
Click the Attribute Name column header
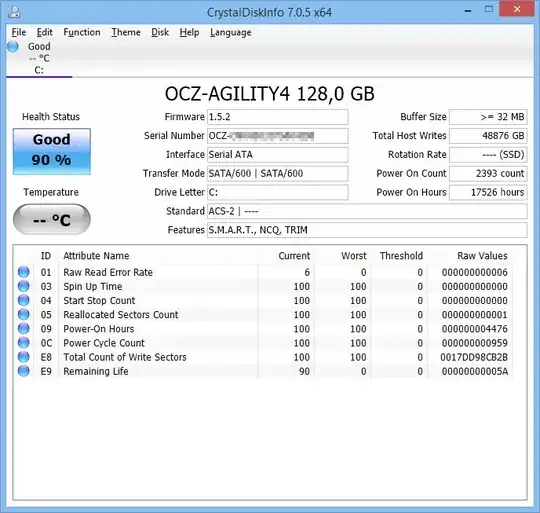[x=96, y=256]
